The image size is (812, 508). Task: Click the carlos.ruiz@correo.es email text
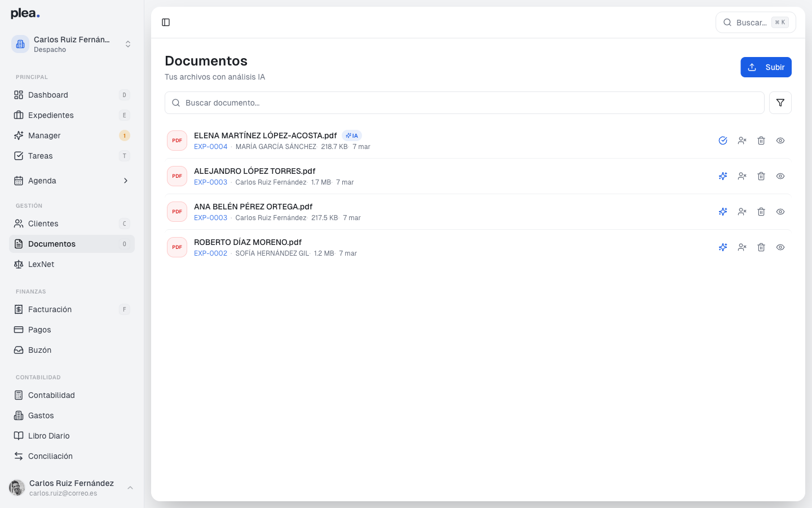coord(63,493)
